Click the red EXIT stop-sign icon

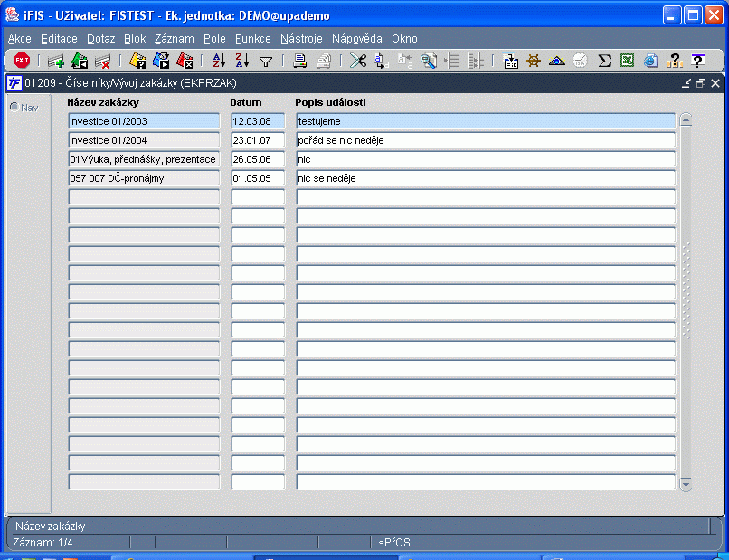(x=22, y=61)
